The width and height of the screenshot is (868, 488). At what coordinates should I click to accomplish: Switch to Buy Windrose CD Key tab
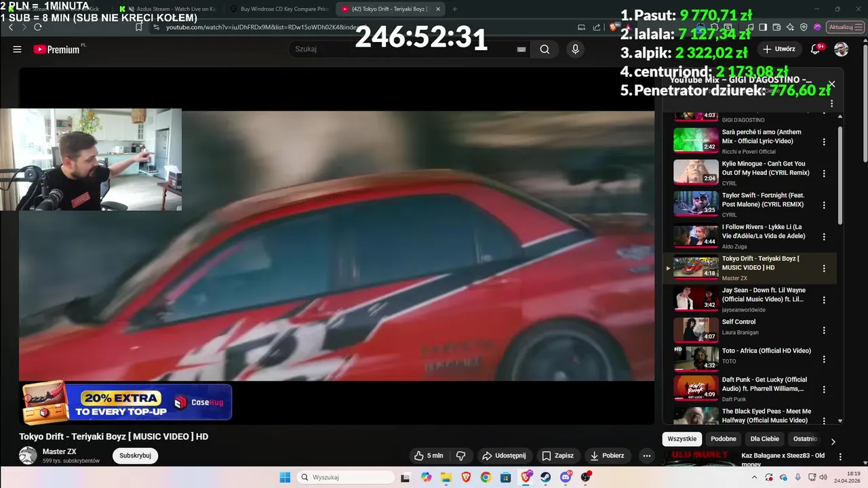(281, 9)
